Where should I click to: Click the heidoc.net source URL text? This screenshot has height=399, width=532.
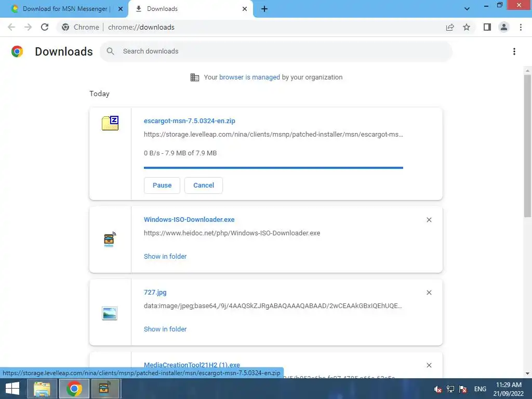tap(232, 233)
